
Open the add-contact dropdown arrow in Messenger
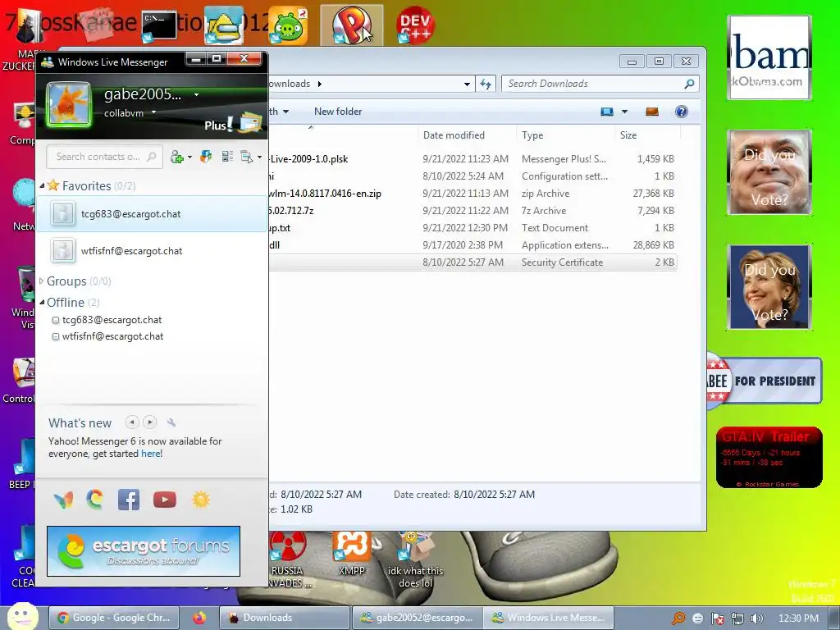pyautogui.click(x=189, y=157)
